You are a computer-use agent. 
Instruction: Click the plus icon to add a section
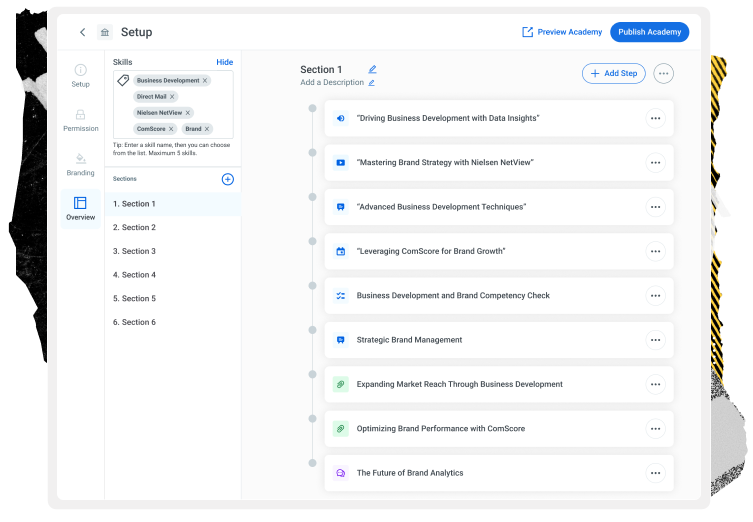227,179
